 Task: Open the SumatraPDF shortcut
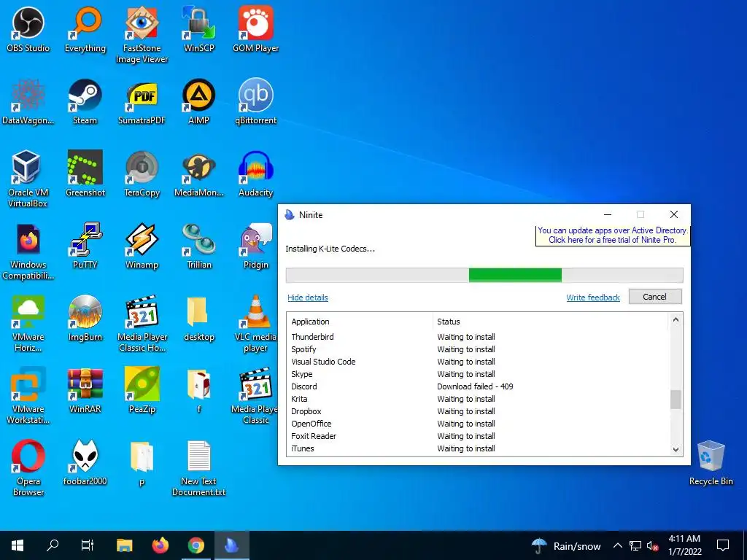142,102
